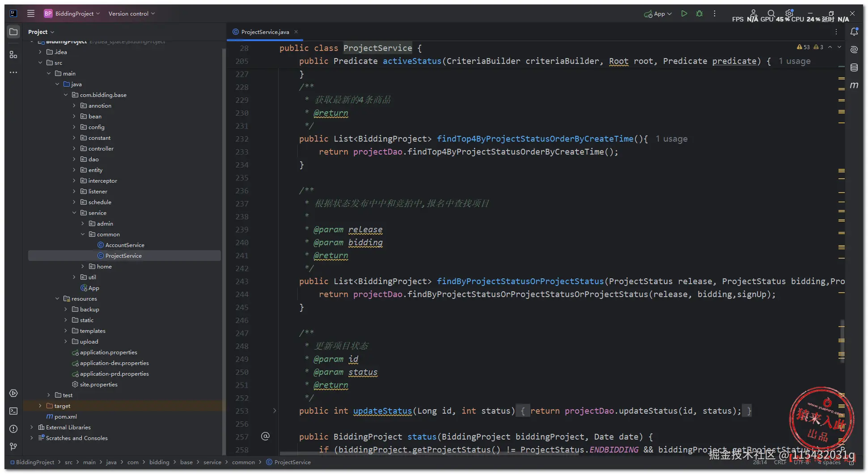Open the BiddingProject project dropdown
The width and height of the screenshot is (868, 474).
coord(72,13)
